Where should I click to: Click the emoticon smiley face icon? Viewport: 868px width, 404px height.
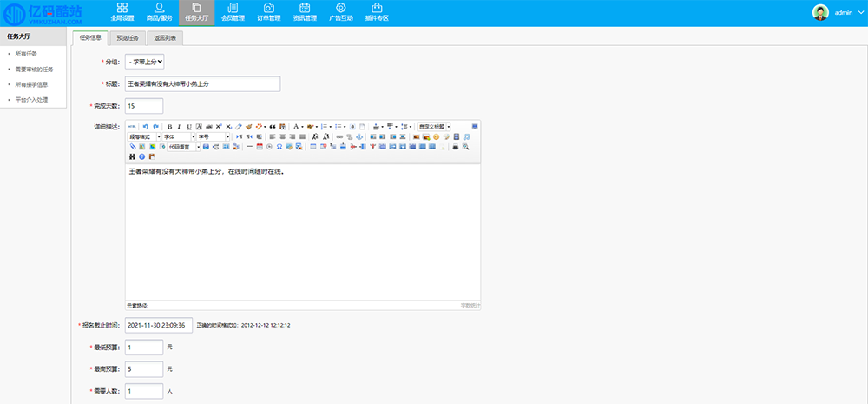(x=436, y=136)
